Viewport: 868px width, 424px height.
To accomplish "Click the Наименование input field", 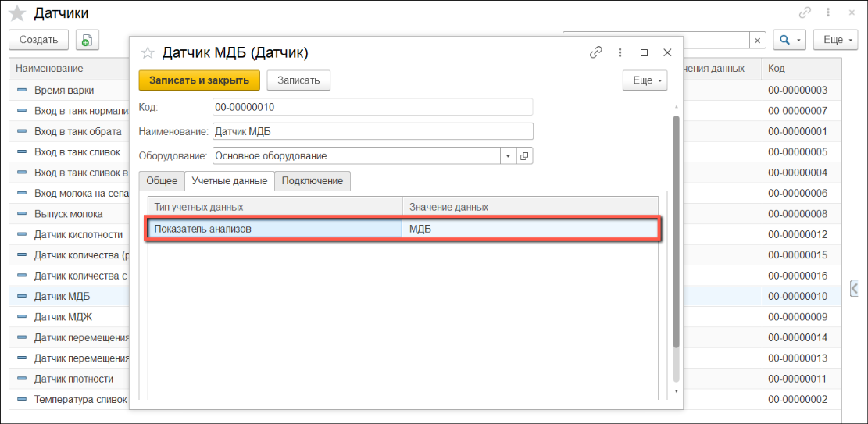I will tap(372, 131).
